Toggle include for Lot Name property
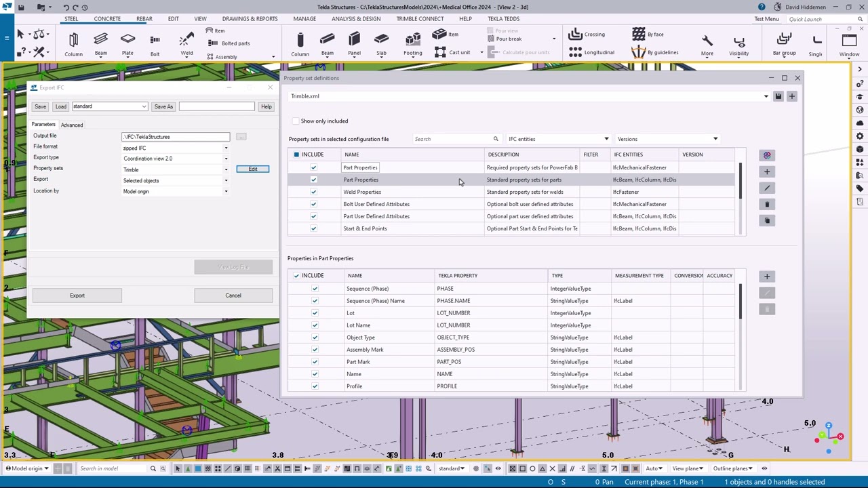Screen dimensions: 868x488 [315, 325]
